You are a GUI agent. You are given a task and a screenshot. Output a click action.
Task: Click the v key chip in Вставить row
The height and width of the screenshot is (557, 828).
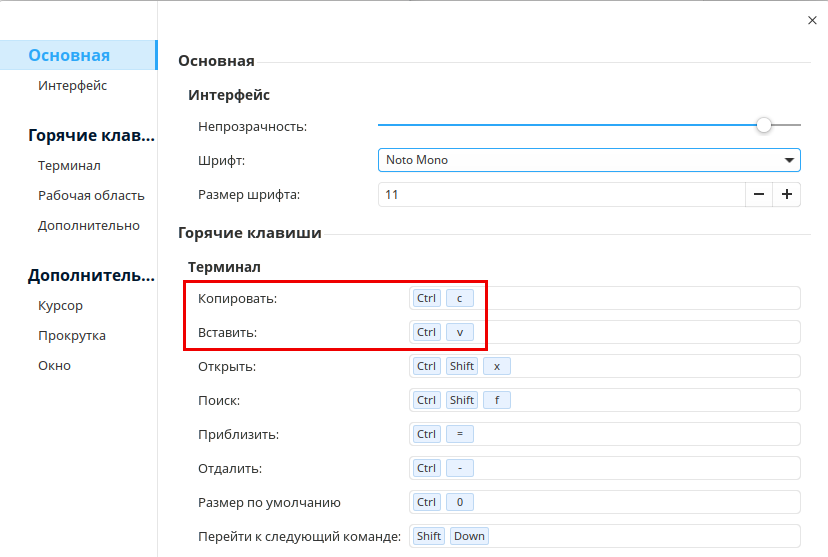(459, 332)
